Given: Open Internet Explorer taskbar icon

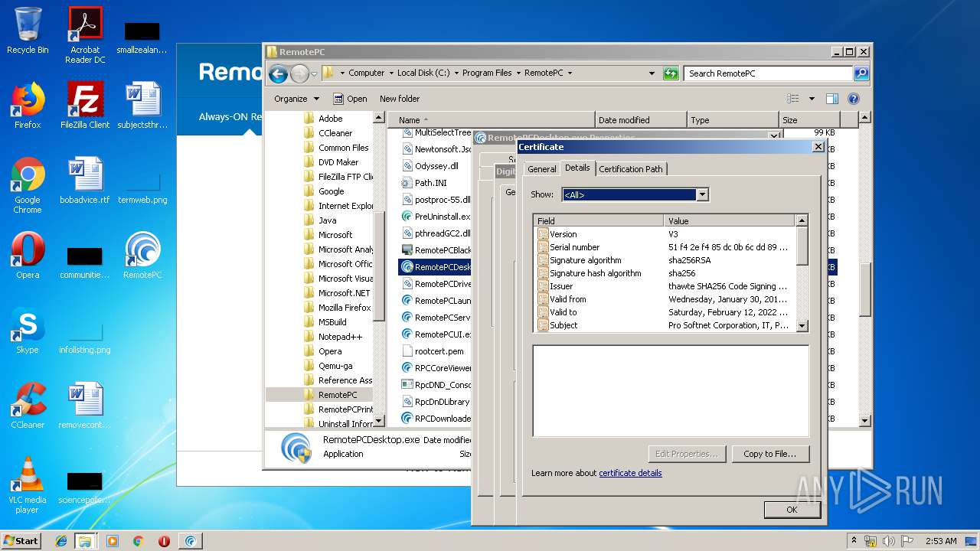Looking at the screenshot, I should (x=61, y=541).
